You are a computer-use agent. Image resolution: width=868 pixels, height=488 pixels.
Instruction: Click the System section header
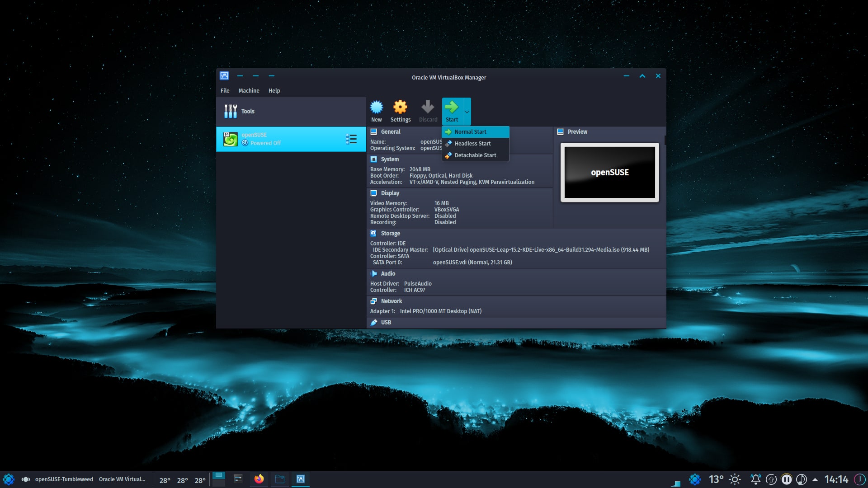[x=390, y=160]
